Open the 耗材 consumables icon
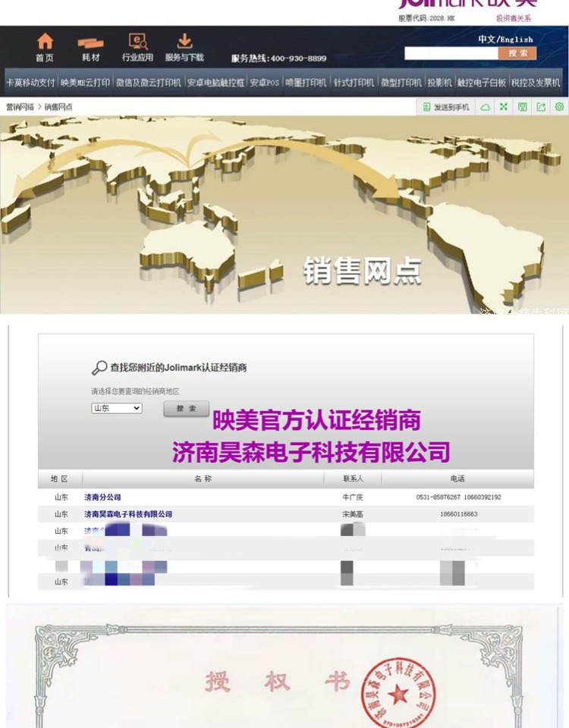This screenshot has width=569, height=728. pos(90,43)
